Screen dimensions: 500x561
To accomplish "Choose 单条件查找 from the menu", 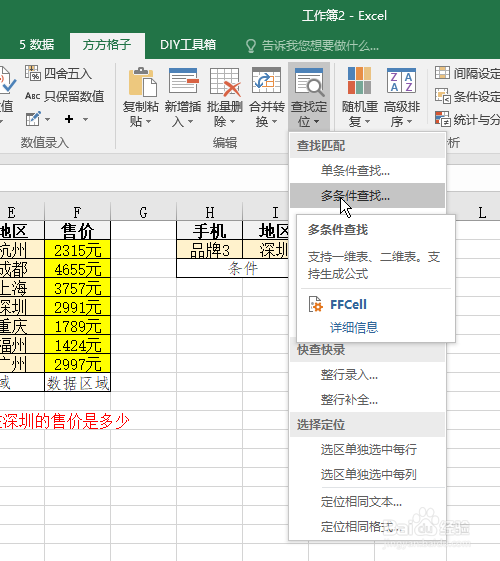I will (x=367, y=171).
